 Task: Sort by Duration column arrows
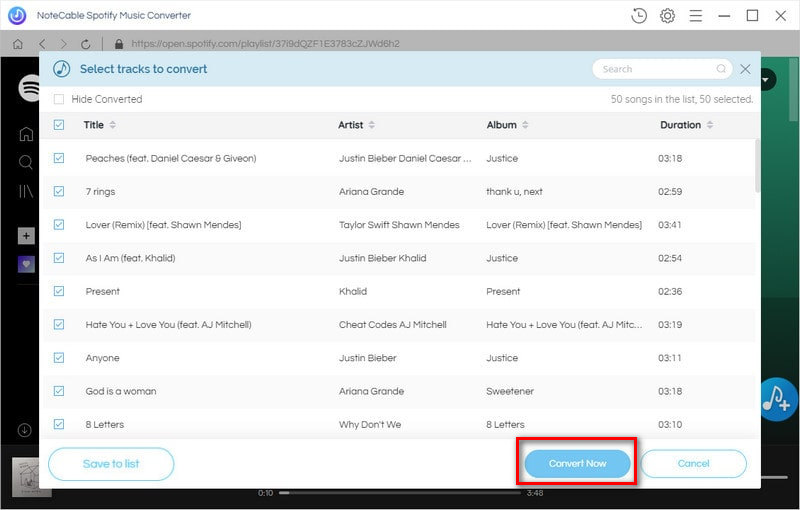click(x=710, y=125)
